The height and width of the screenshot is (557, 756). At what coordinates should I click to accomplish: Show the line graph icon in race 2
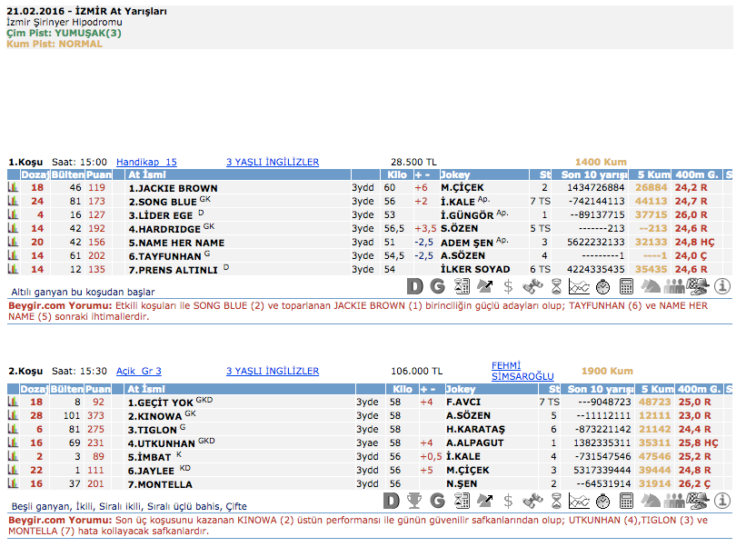[579, 501]
